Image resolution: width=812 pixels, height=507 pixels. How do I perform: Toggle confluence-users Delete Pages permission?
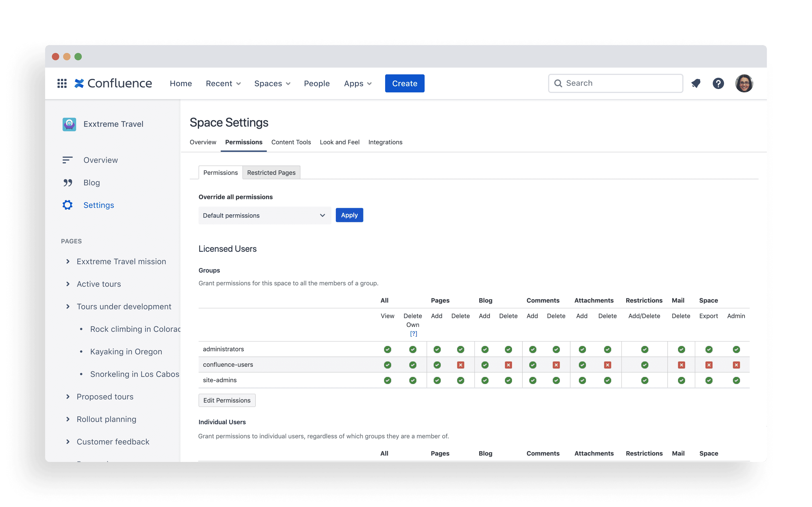point(460,364)
